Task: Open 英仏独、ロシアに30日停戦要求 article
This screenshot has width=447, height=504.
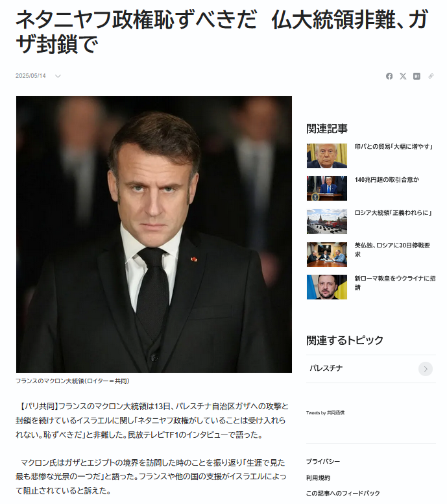Action: point(393,250)
